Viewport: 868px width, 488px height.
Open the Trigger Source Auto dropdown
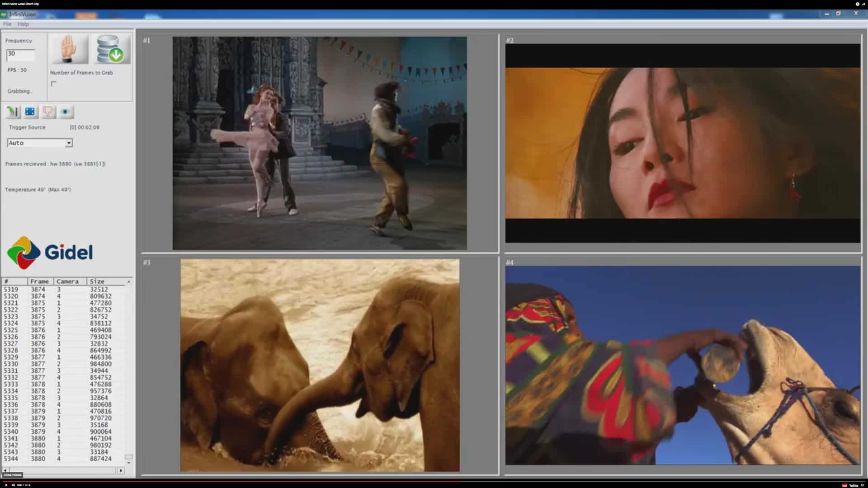(69, 143)
